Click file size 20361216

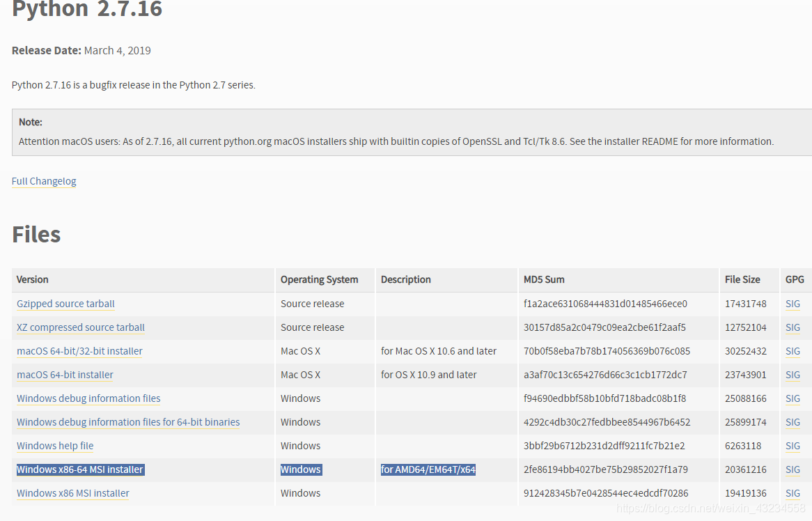pyautogui.click(x=746, y=469)
